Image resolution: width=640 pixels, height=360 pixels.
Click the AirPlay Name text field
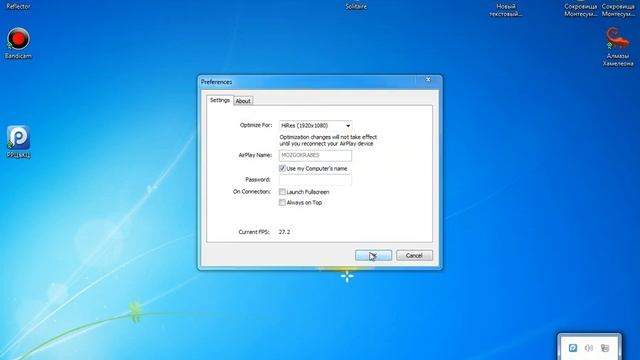[x=315, y=156]
